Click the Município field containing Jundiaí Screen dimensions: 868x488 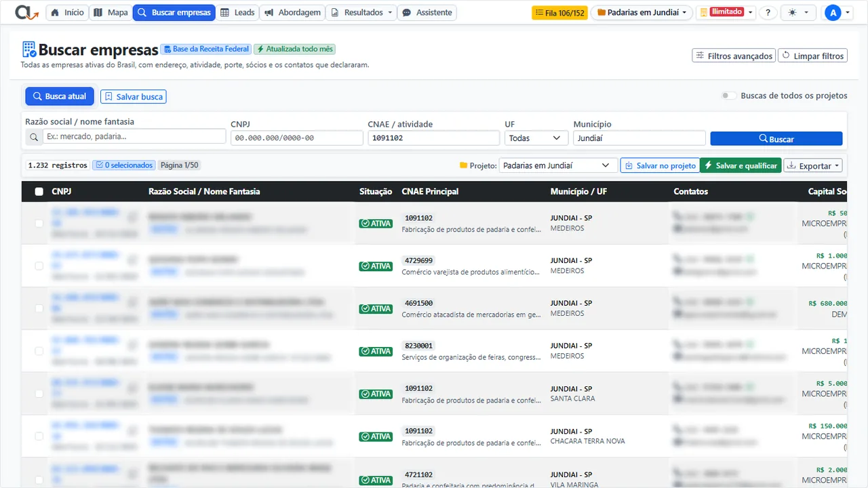639,138
